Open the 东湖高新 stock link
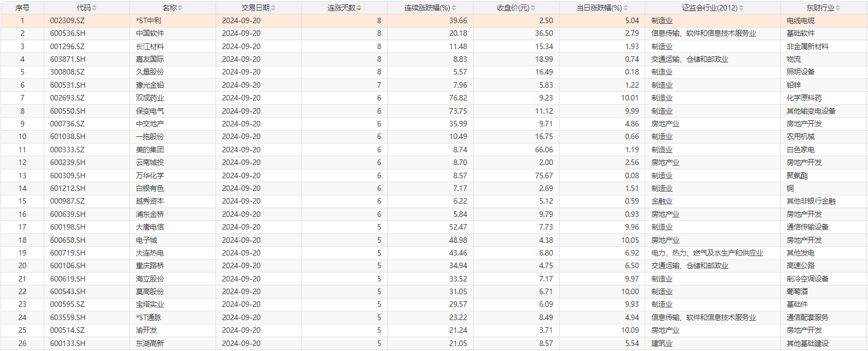Image resolution: width=868 pixels, height=351 pixels. 150,343
